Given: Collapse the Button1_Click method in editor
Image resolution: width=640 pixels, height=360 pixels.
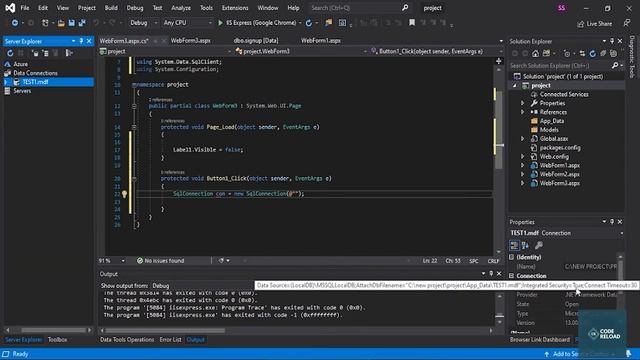Looking at the screenshot, I should [134, 178].
